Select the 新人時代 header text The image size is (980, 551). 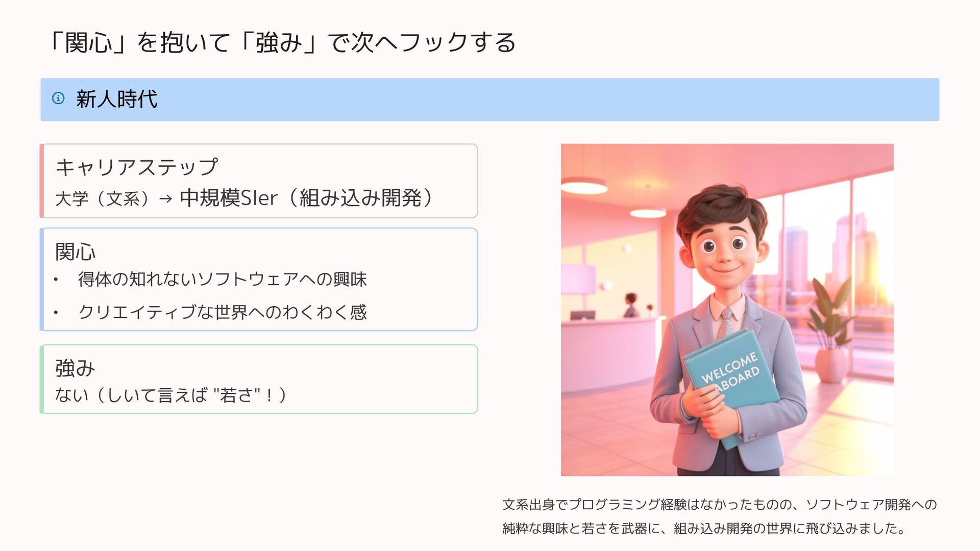(x=116, y=99)
